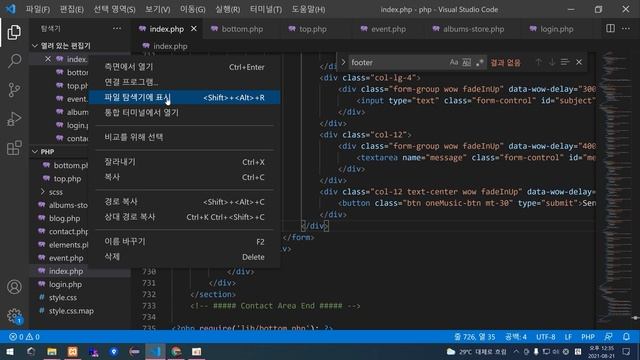Open the Extensions view
Image resolution: width=640 pixels, height=360 pixels.
coord(14,148)
